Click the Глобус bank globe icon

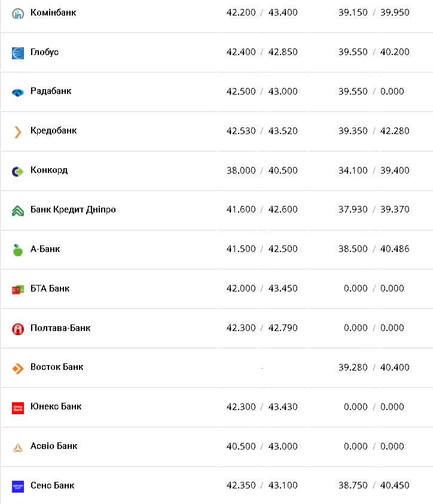18,53
